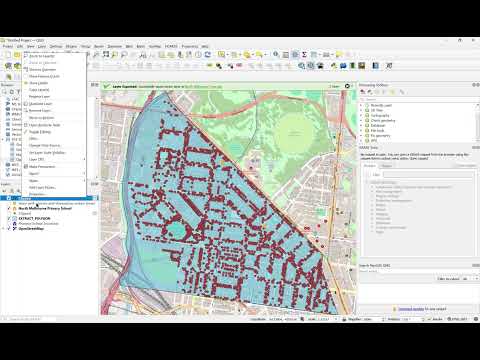The image size is (480, 360).
Task: Create a new project from the toolbar
Action: point(8,55)
